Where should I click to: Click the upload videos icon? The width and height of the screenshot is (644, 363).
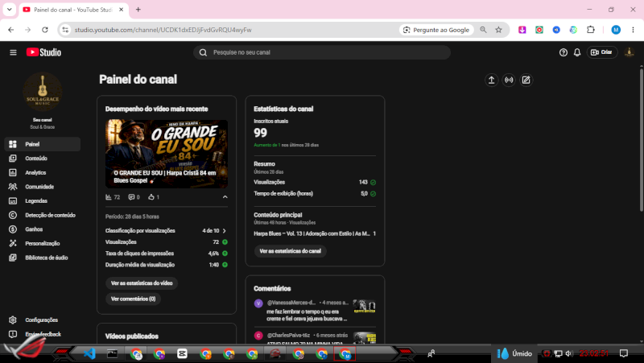click(491, 80)
